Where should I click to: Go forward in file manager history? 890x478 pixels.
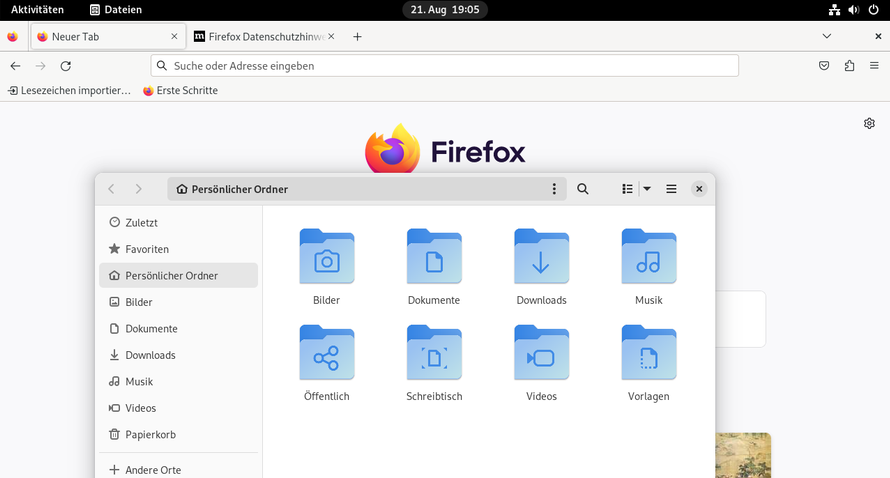coord(138,189)
